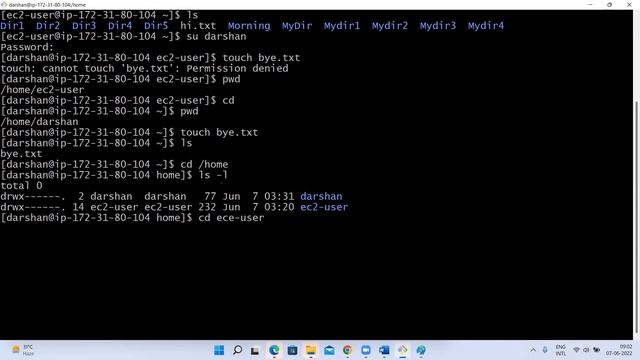Viewport: 640px width, 360px height.
Task: Click the multicolored active app icon beside Word
Action: click(x=402, y=350)
